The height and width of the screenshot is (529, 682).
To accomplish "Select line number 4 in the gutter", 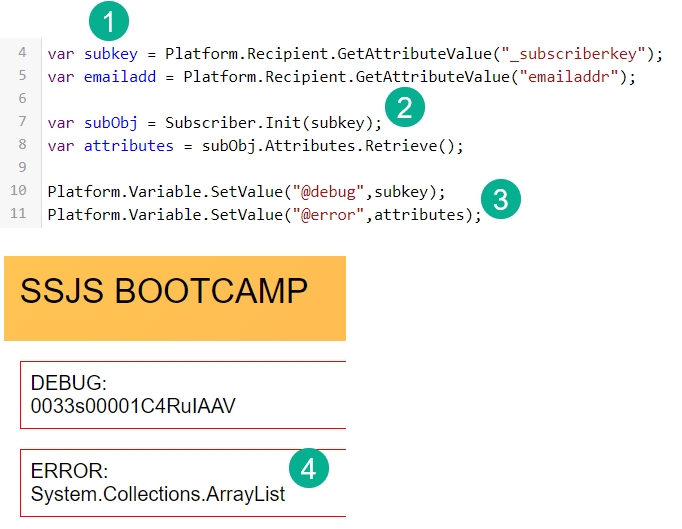I will [22, 53].
